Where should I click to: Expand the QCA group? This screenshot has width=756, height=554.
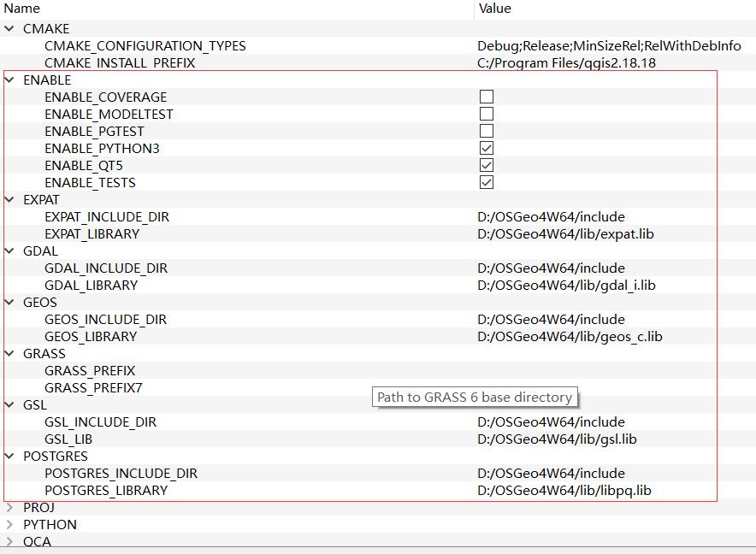pos(9,541)
